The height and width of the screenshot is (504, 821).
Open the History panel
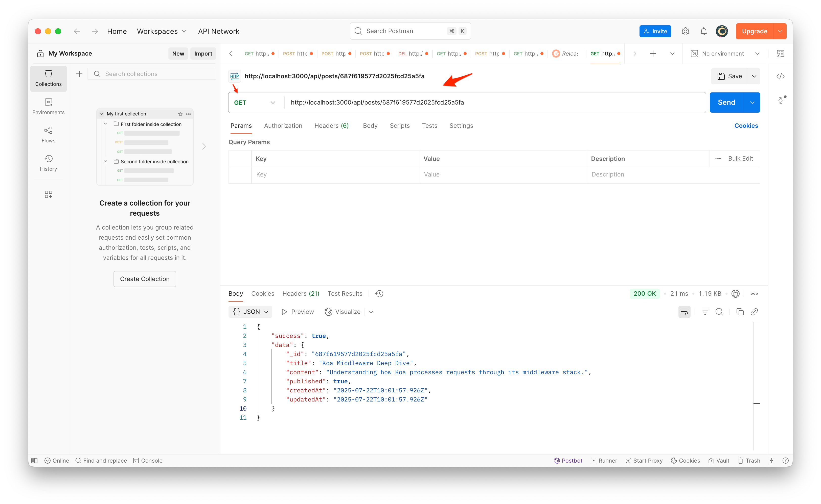coord(48,163)
